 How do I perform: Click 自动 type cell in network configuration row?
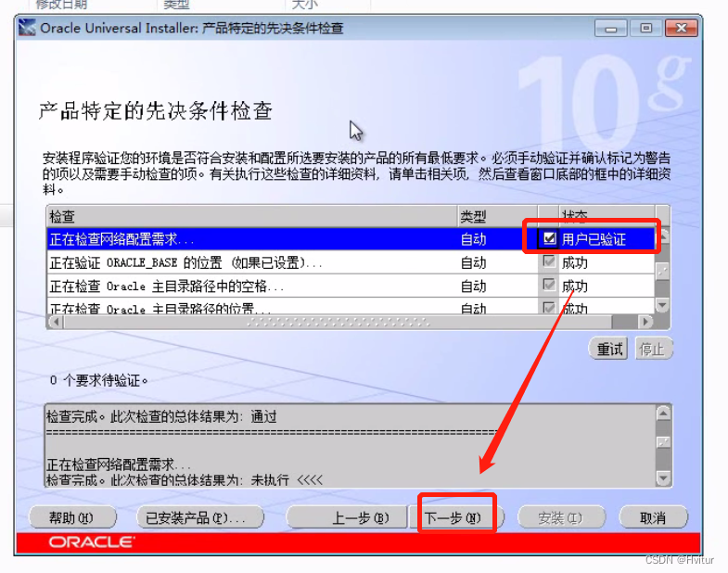tap(473, 239)
